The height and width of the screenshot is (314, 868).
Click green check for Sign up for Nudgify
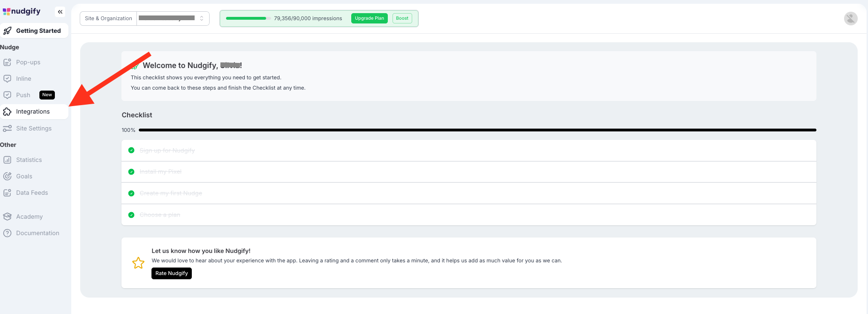(131, 150)
